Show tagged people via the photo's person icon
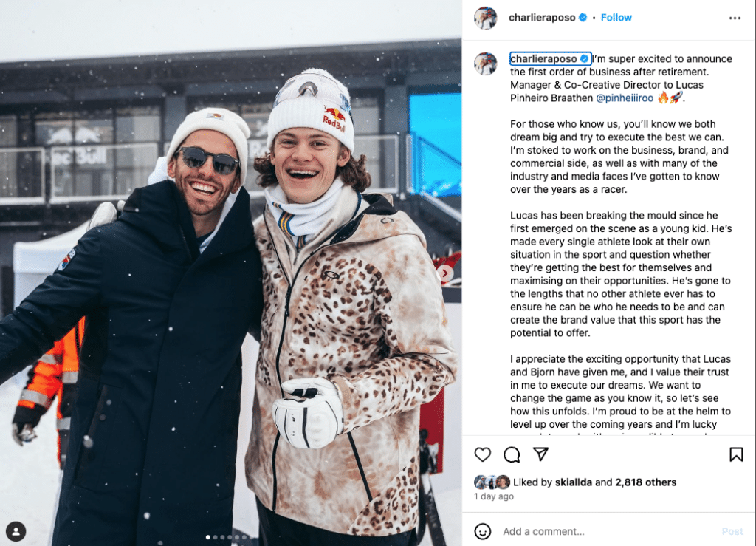 pyautogui.click(x=16, y=531)
